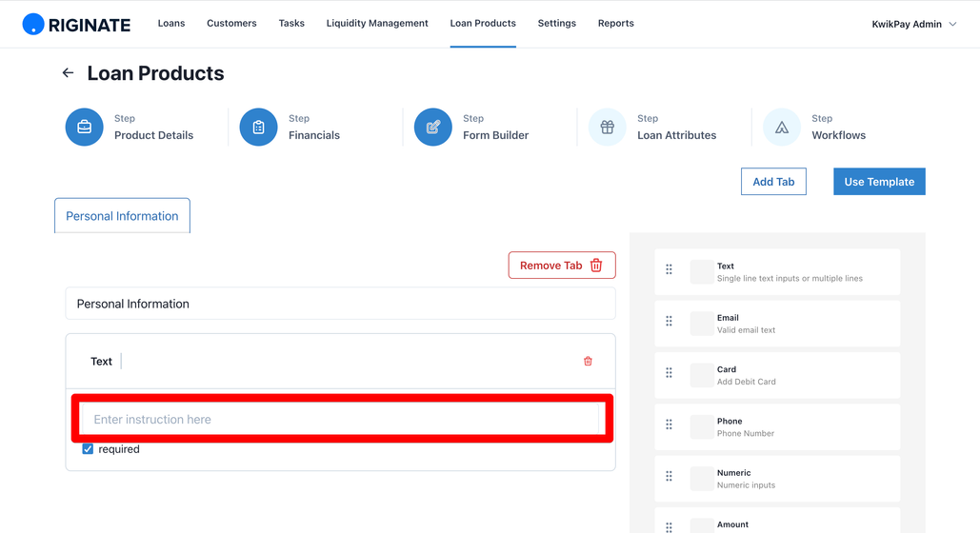The width and height of the screenshot is (980, 533).
Task: Click the Use Template button
Action: point(879,181)
